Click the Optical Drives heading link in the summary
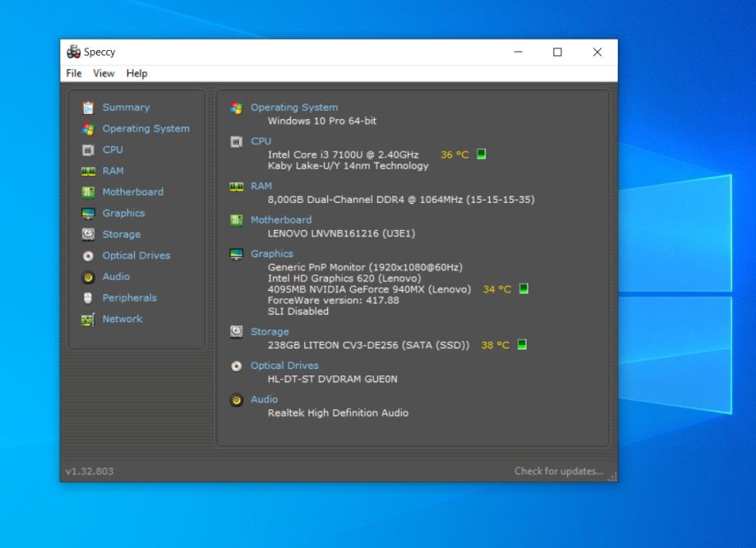 tap(284, 366)
